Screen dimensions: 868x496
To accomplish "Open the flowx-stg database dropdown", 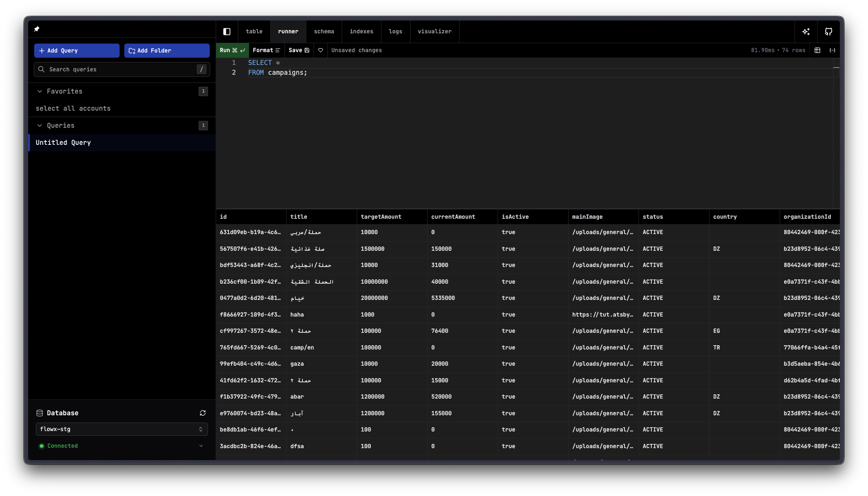I will point(122,429).
